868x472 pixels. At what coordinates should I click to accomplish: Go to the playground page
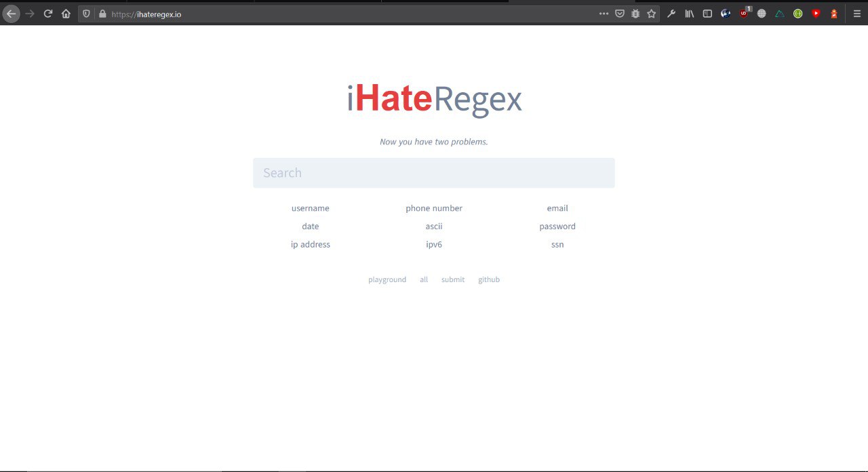387,279
